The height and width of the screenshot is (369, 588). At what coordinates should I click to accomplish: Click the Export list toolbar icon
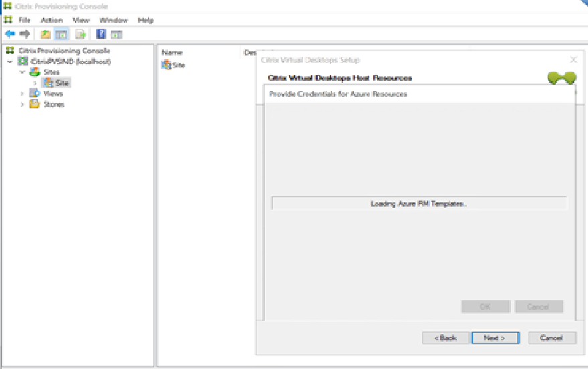(x=80, y=35)
